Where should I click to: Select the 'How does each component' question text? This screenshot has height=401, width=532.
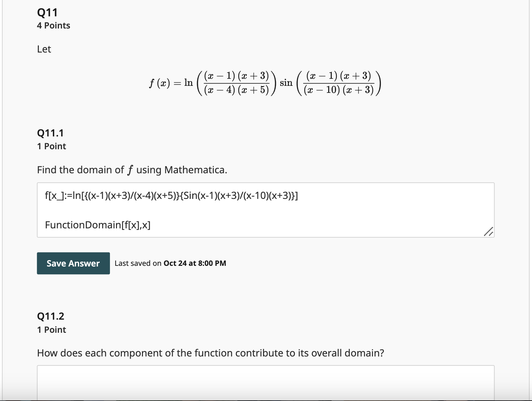coord(211,353)
